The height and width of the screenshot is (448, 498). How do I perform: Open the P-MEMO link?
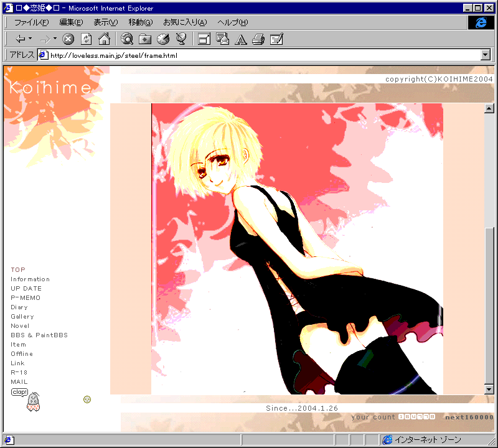pos(26,298)
